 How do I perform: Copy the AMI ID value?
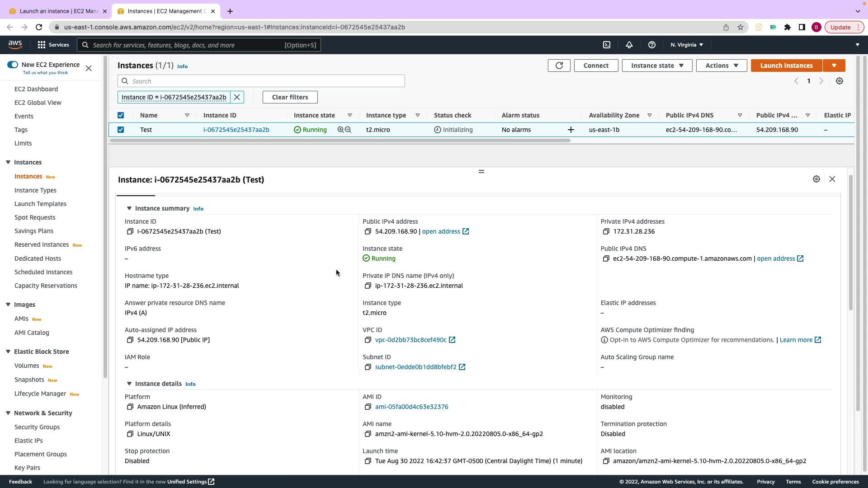(368, 407)
